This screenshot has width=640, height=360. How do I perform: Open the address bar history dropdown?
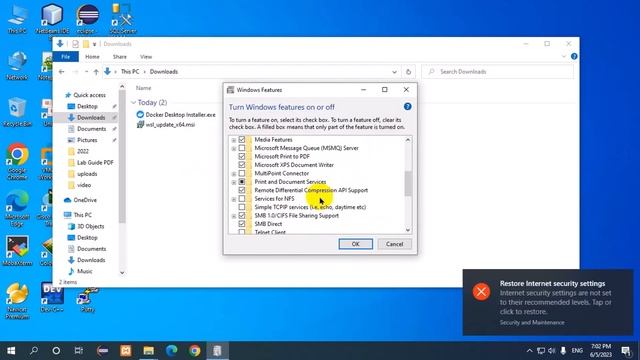click(394, 72)
